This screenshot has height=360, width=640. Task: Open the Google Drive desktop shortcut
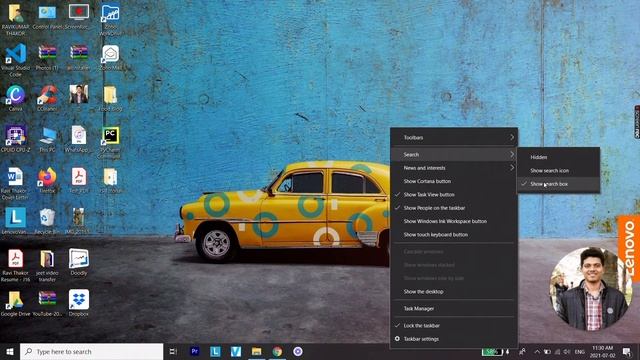[16, 303]
